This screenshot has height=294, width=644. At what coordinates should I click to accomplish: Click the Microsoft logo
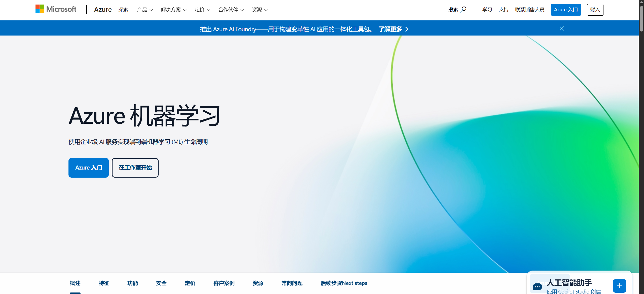coord(56,9)
